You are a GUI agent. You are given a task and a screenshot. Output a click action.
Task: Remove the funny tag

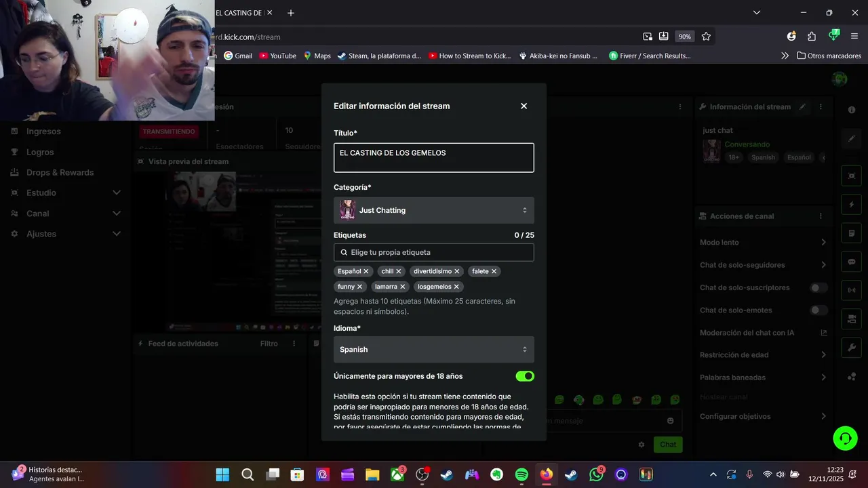coord(360,287)
